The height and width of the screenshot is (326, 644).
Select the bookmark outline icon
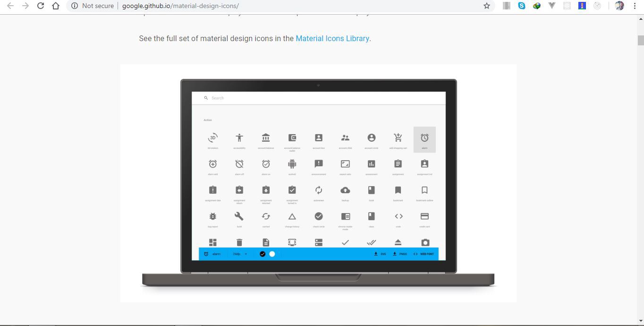click(424, 190)
